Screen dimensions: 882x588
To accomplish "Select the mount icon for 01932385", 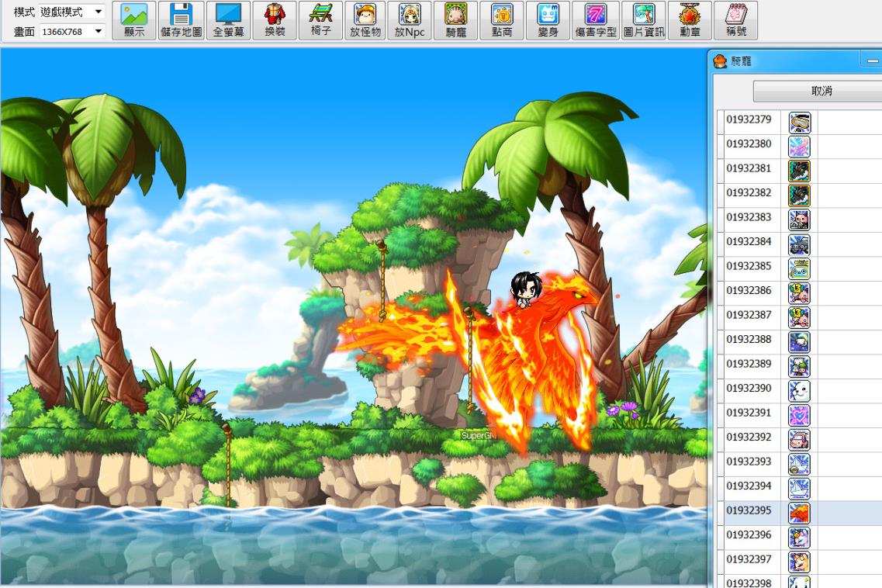I will click(x=799, y=269).
